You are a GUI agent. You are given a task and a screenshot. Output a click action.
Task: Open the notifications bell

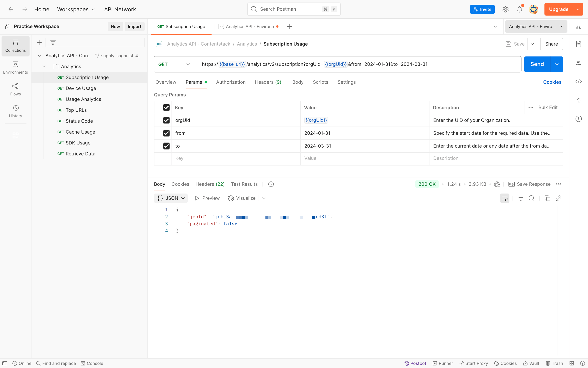pos(519,9)
